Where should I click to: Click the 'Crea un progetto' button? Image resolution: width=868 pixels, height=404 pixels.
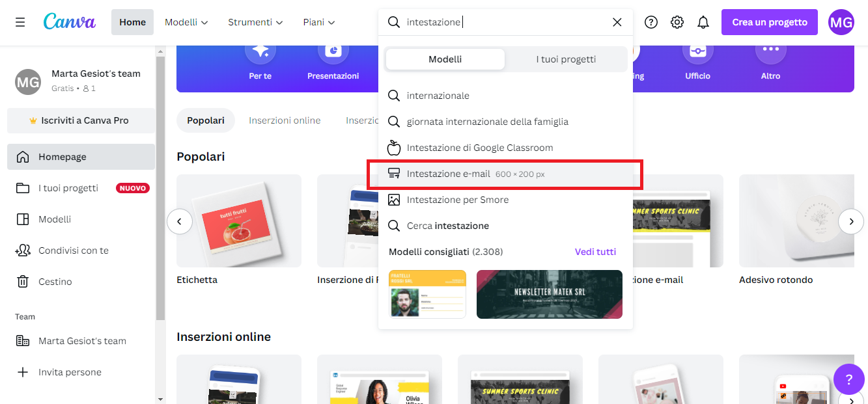pyautogui.click(x=769, y=21)
